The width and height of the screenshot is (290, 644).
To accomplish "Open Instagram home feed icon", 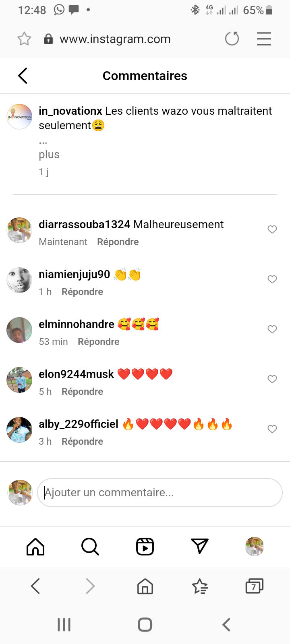I will point(35,547).
